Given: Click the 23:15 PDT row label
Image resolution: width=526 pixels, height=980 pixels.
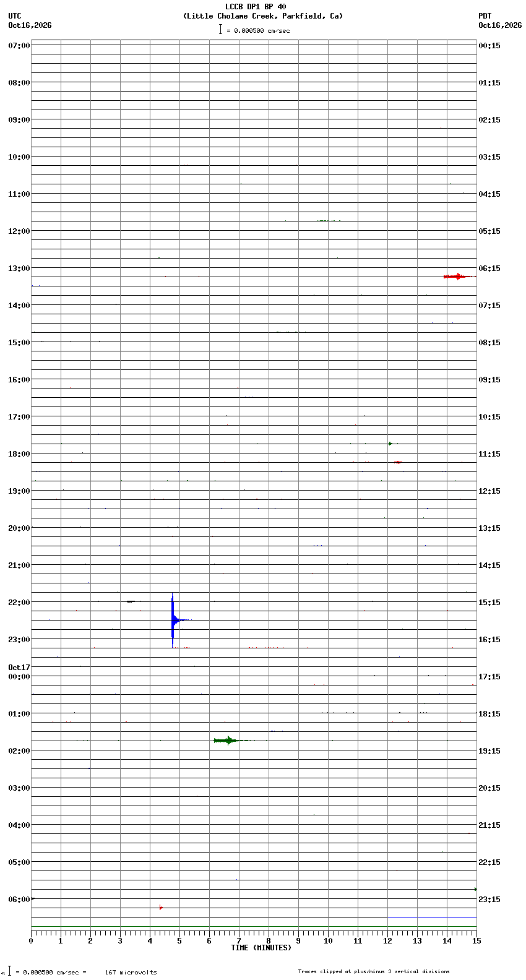Looking at the screenshot, I should (x=489, y=900).
